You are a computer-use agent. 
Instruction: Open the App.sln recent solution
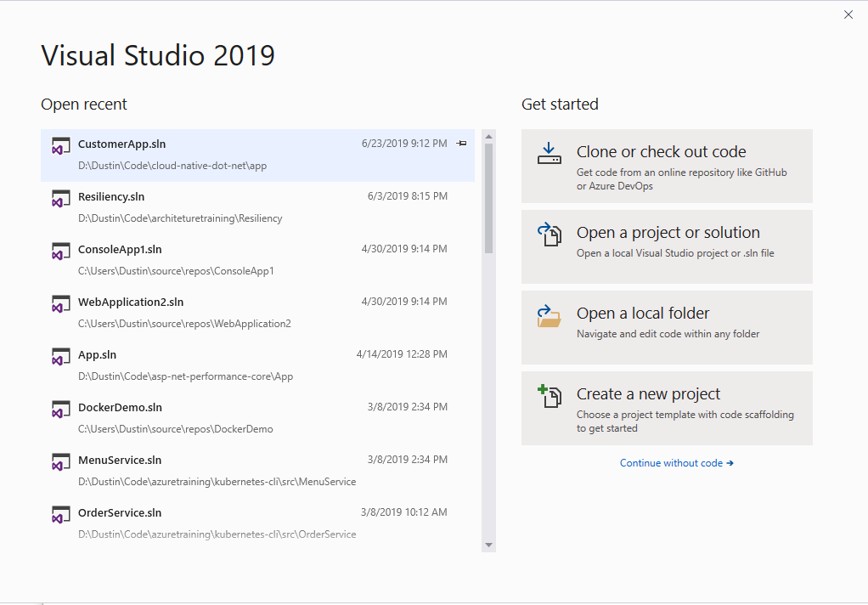(257, 365)
